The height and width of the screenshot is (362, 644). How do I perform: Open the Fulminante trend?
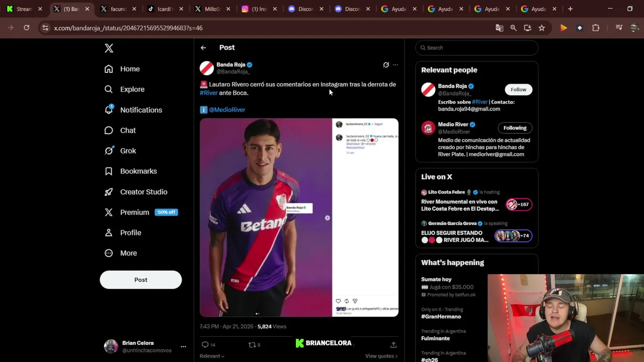tap(435, 338)
